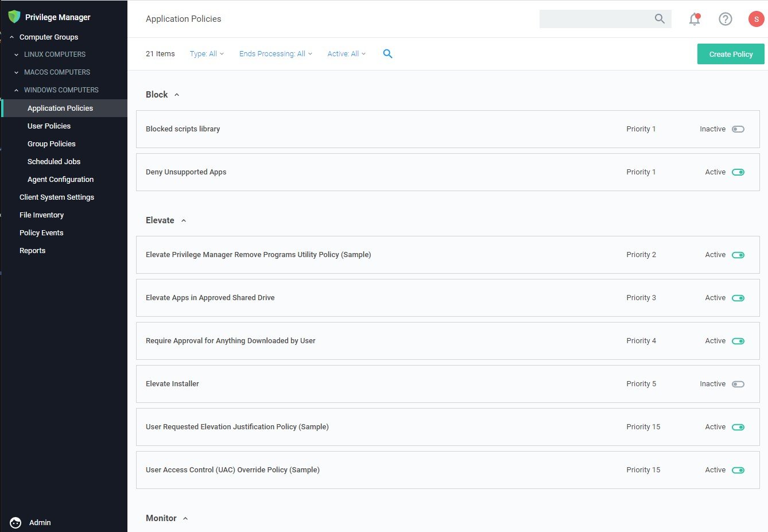The width and height of the screenshot is (768, 532).
Task: Collapse WINDOWS COMPUTERS node
Action: pyautogui.click(x=16, y=90)
